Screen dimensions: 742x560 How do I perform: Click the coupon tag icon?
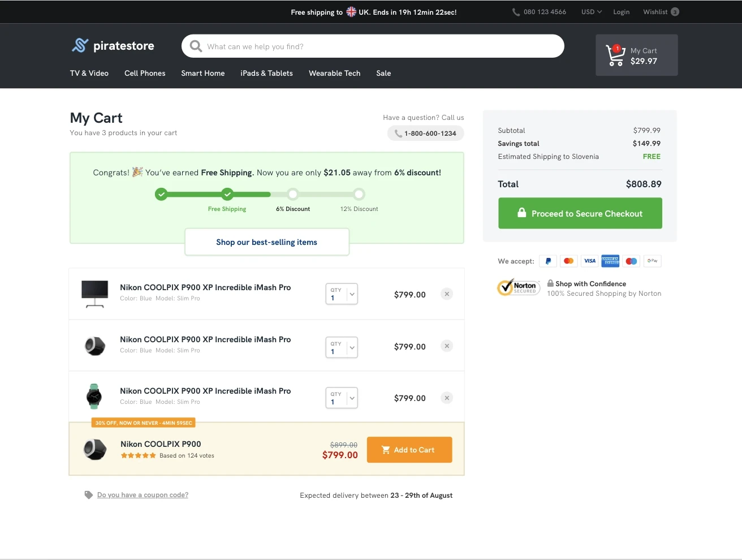click(x=89, y=495)
